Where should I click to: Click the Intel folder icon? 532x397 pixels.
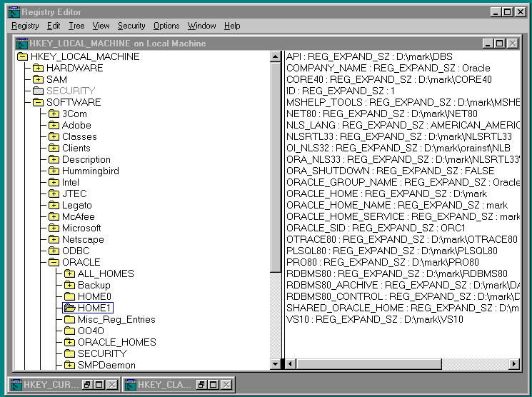point(54,182)
